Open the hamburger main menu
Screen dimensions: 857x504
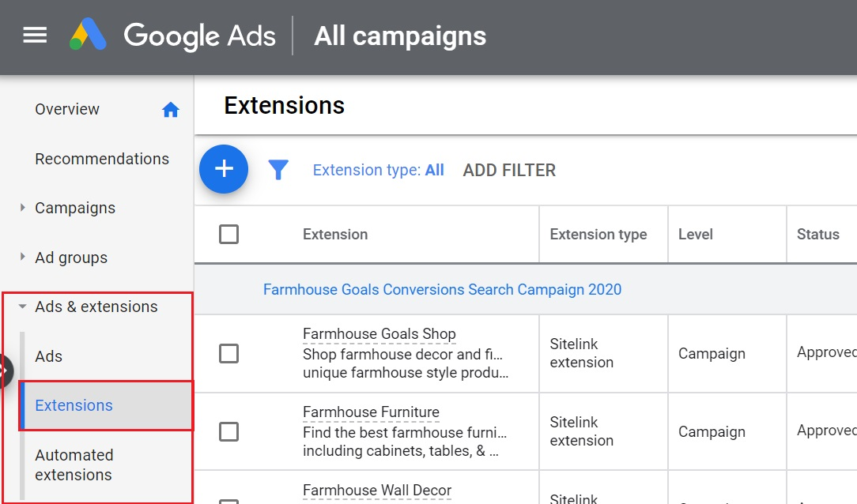35,36
